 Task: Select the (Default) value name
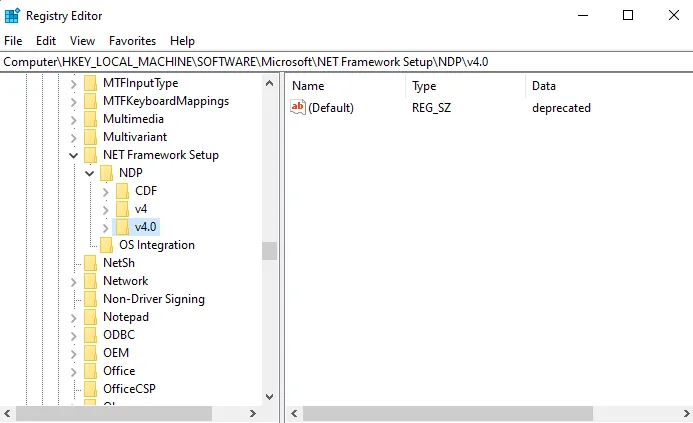tap(331, 107)
